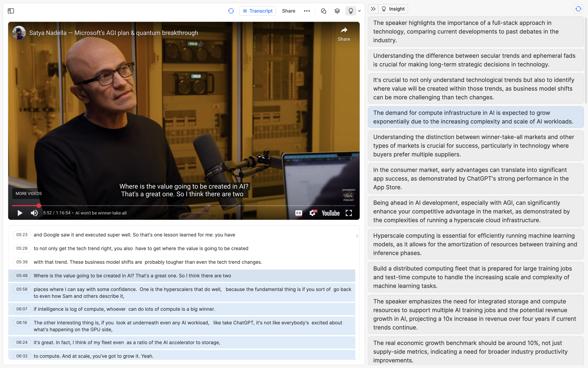Expand the dropdown arrow next to the lightbulb
This screenshot has width=588, height=368.
[359, 11]
